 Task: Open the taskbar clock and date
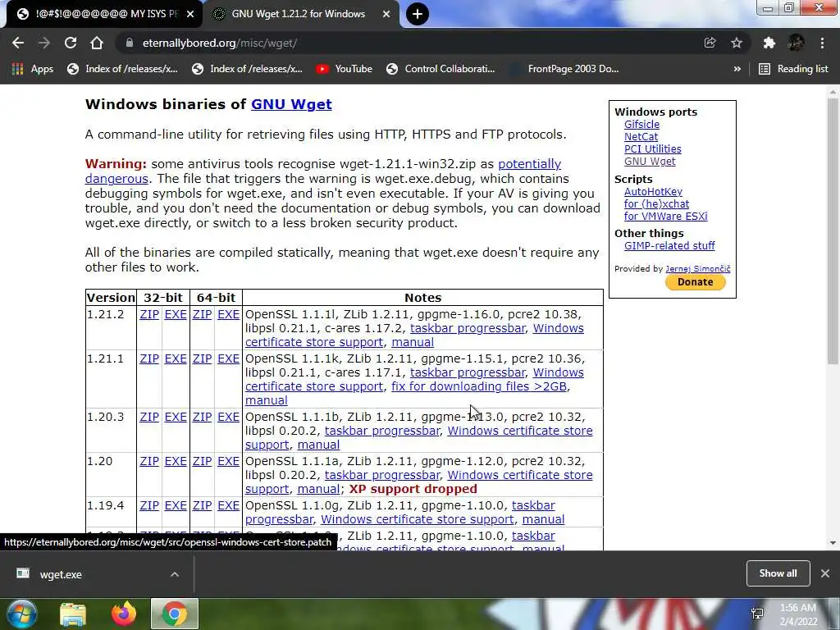(798, 614)
